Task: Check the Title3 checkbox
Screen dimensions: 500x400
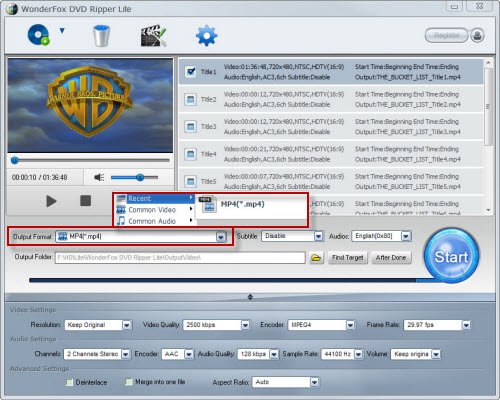Action: 191,127
